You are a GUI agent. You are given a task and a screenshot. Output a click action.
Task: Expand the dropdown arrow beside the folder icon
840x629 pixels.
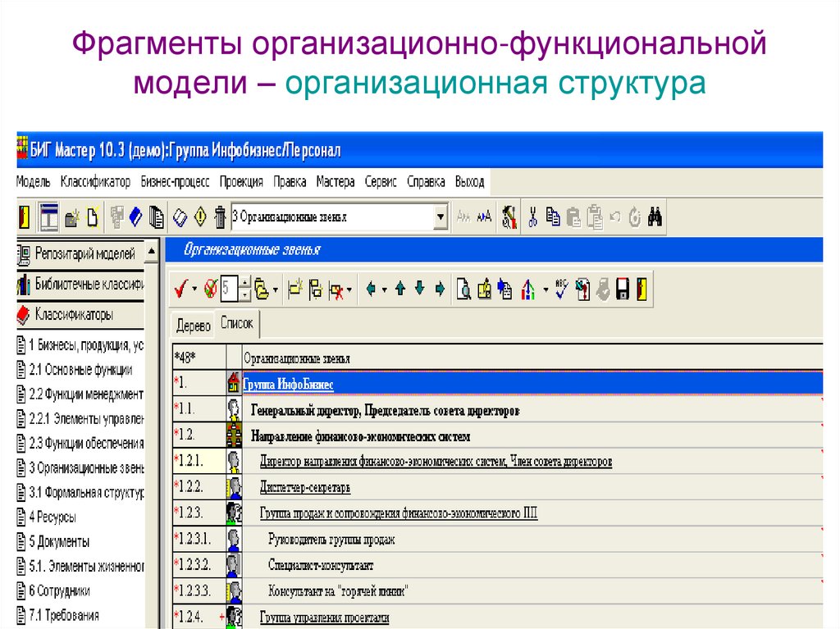click(x=276, y=289)
